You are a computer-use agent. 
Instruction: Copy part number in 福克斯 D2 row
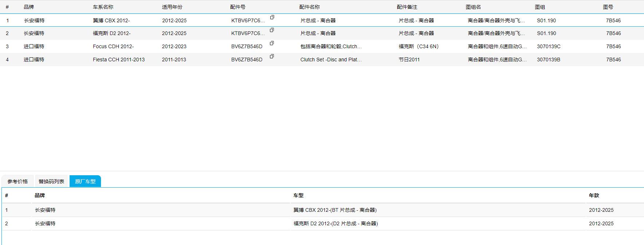272,30
